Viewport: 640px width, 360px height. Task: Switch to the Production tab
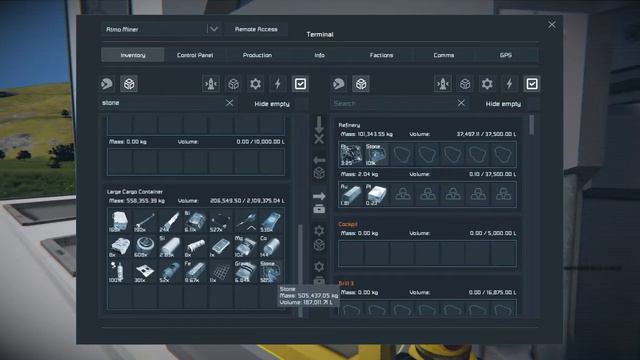[x=257, y=55]
